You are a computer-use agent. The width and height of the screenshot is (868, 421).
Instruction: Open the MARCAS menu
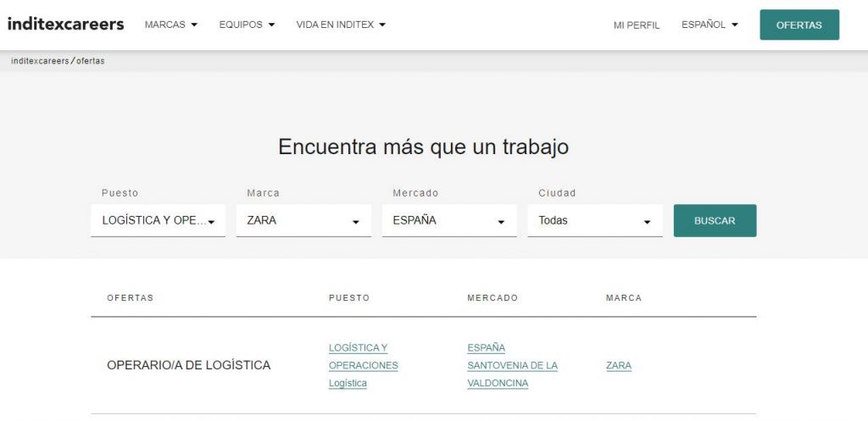[170, 25]
